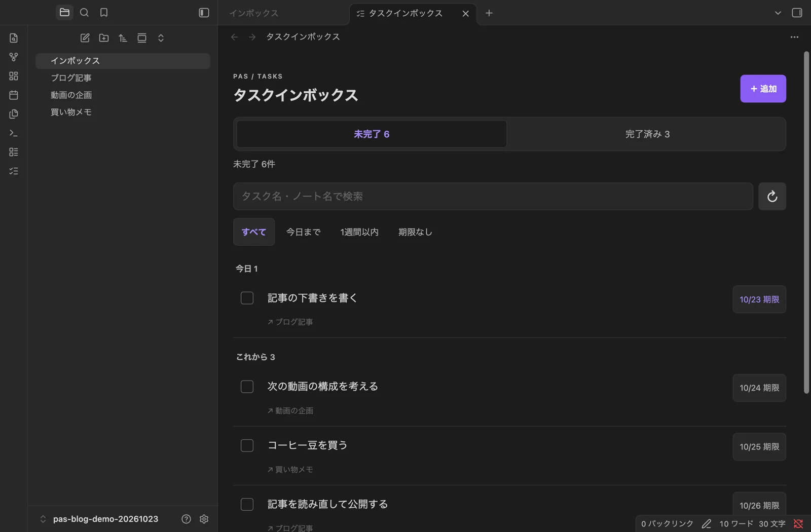Image resolution: width=811 pixels, height=532 pixels.
Task: Click the vertical scrollbar of task list
Action: point(806,222)
